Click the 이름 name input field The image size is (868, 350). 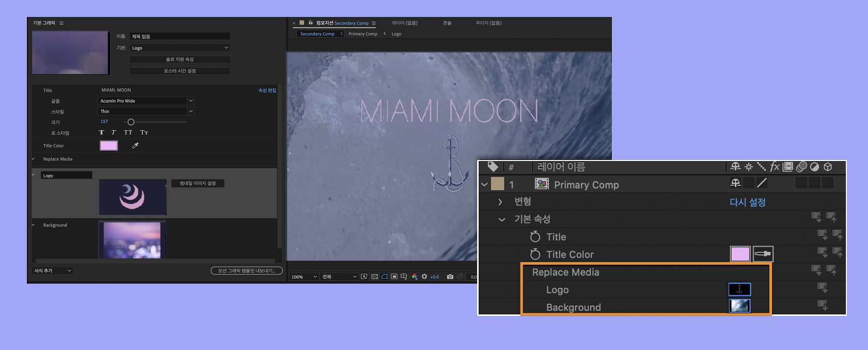[180, 36]
